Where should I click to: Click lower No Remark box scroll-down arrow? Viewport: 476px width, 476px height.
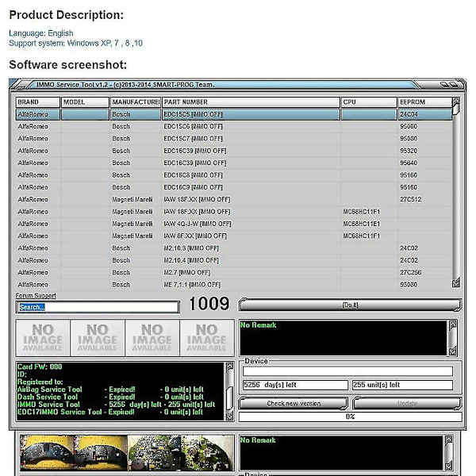click(449, 466)
